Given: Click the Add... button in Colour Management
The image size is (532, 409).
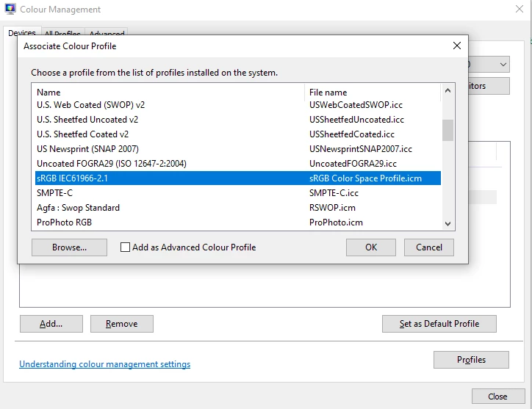Looking at the screenshot, I should click(51, 324).
